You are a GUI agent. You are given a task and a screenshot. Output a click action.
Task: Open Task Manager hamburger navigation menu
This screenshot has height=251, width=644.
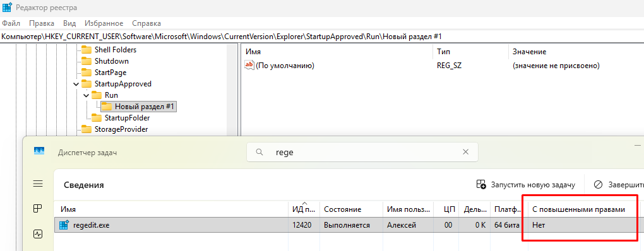click(38, 184)
